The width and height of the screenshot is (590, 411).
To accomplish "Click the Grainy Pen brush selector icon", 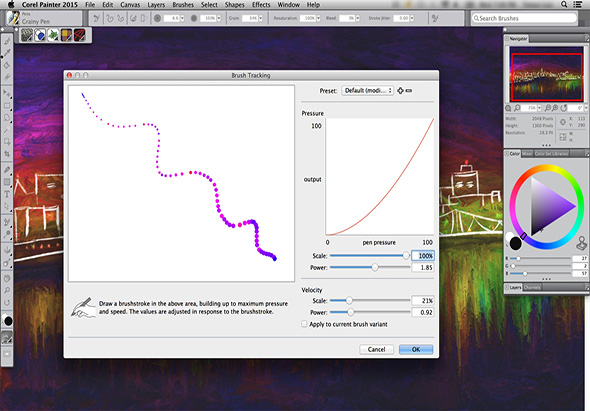I will pos(14,18).
